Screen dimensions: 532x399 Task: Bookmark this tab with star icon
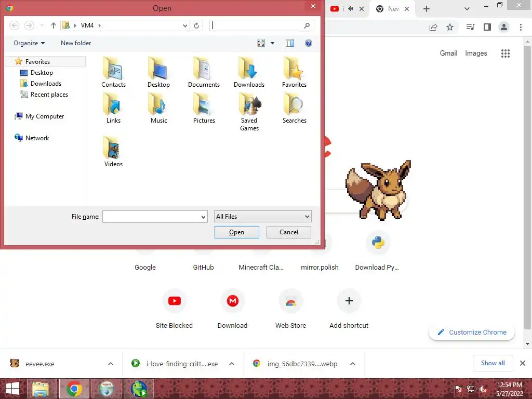click(449, 27)
